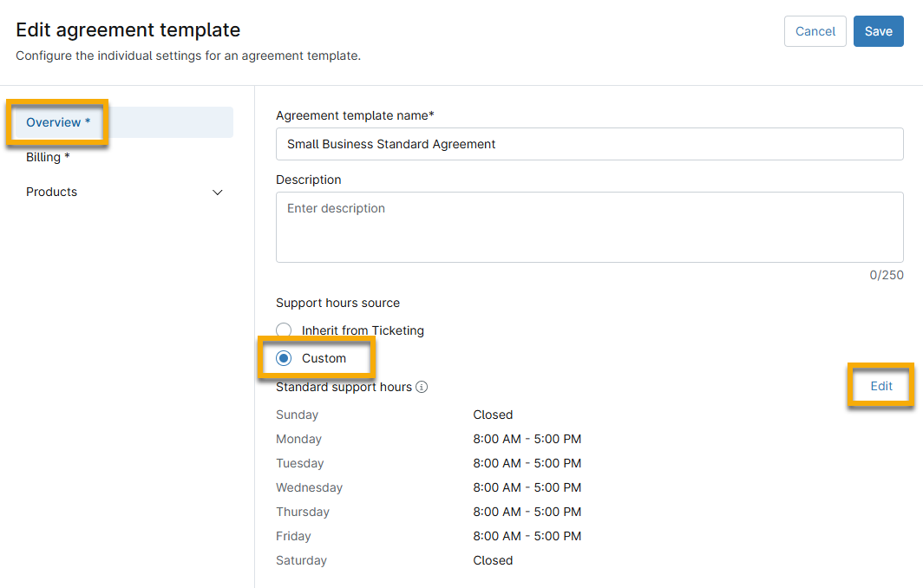Image resolution: width=923 pixels, height=588 pixels.
Task: Click Sunday's Closed hours entry
Action: tap(493, 415)
